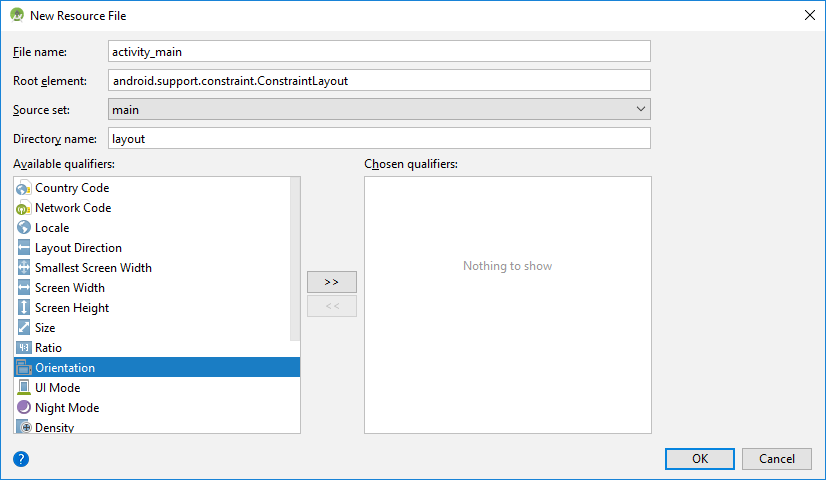Cancel the New Resource File dialog

(x=776, y=459)
